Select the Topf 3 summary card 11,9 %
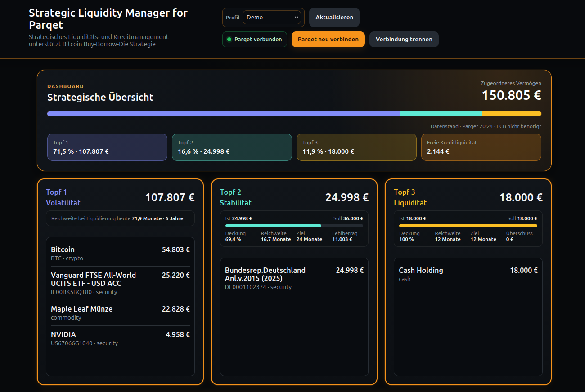The width and height of the screenshot is (585, 392). [356, 147]
